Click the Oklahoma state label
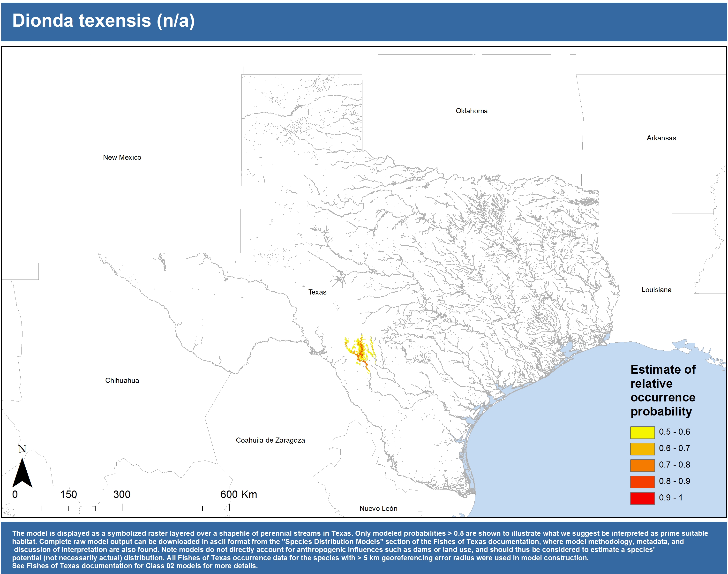This screenshot has width=728, height=574. [471, 111]
